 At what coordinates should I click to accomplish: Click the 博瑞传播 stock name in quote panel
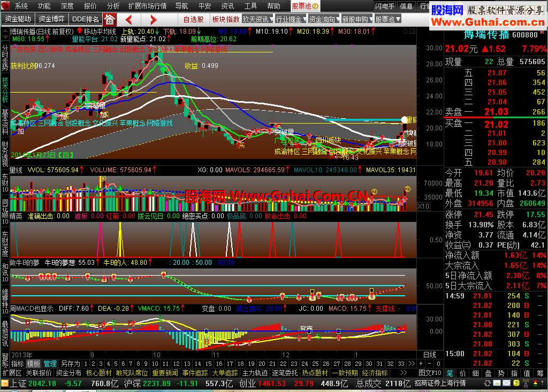486,34
